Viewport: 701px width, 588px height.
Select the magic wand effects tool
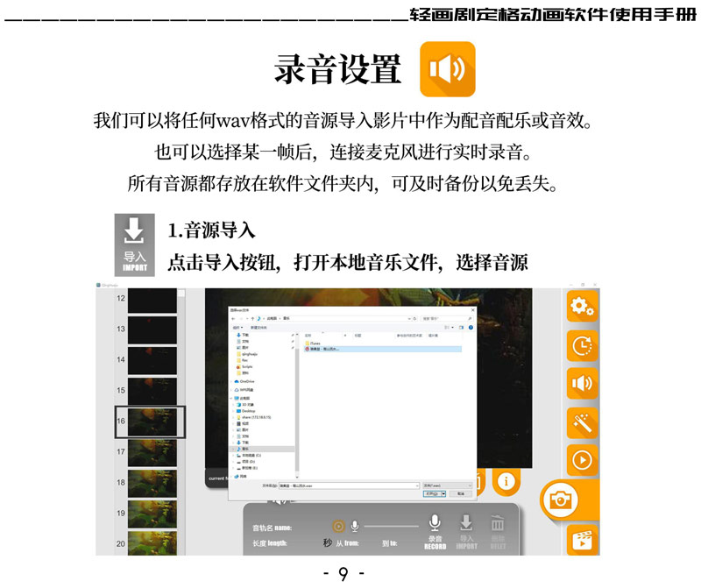pyautogui.click(x=582, y=422)
